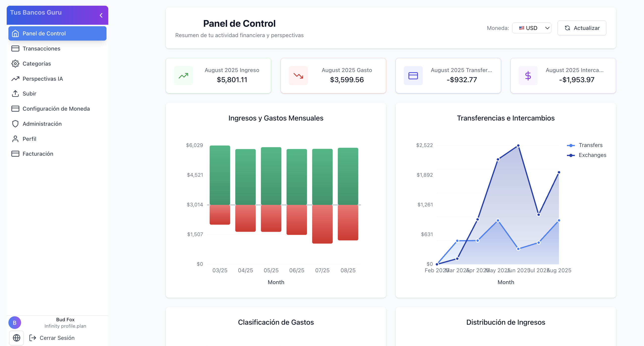644x346 pixels.
Task: Click the Bud Fox profile avatar
Action: click(15, 322)
